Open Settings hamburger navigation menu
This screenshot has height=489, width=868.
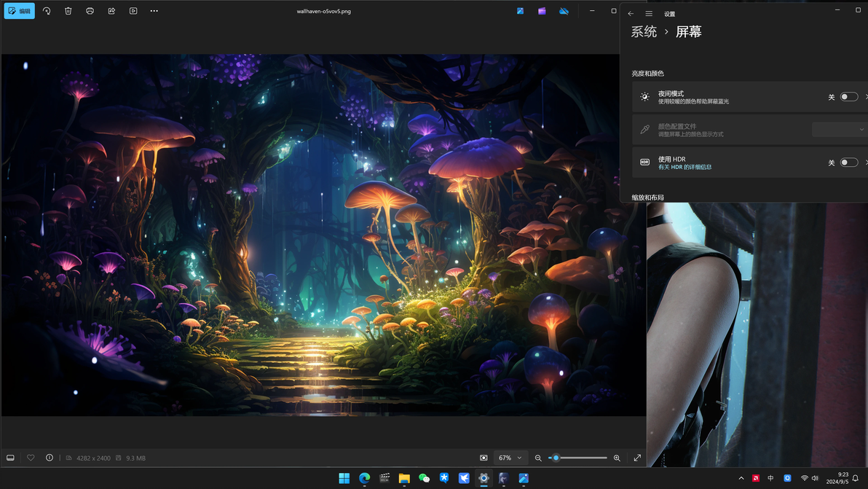(649, 14)
